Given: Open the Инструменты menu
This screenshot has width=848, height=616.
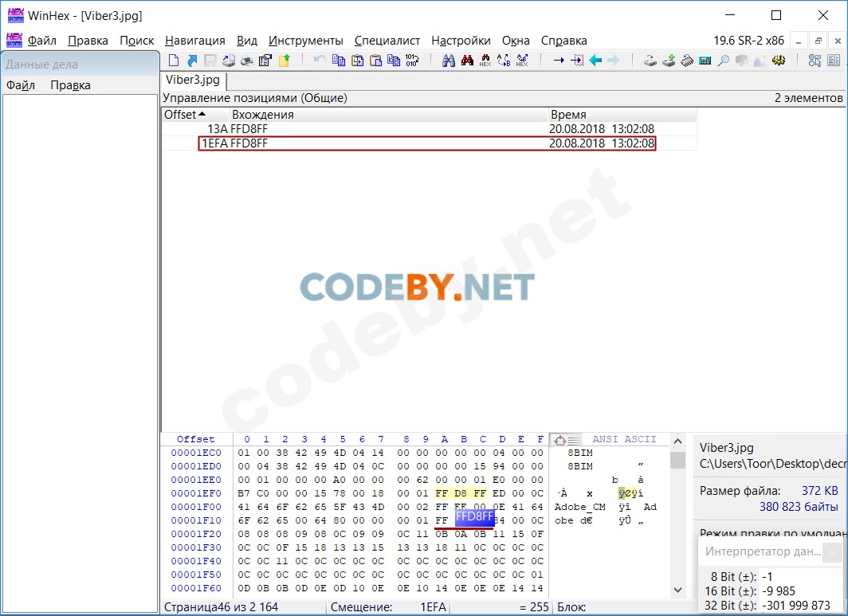Looking at the screenshot, I should tap(306, 41).
